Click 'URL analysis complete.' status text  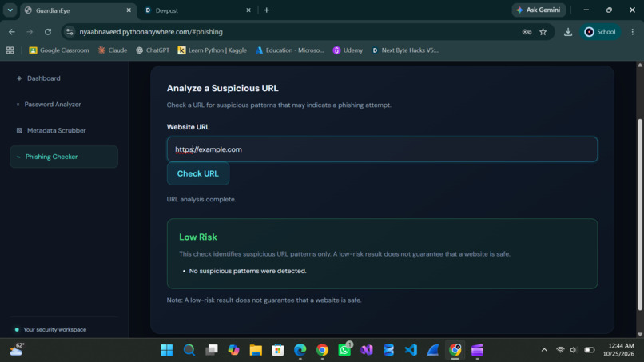[201, 199]
